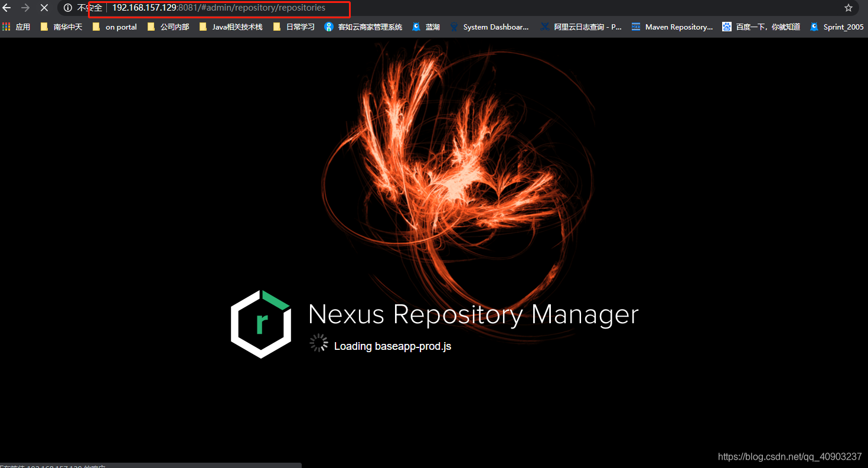Click the site info icon in address bar

[67, 8]
